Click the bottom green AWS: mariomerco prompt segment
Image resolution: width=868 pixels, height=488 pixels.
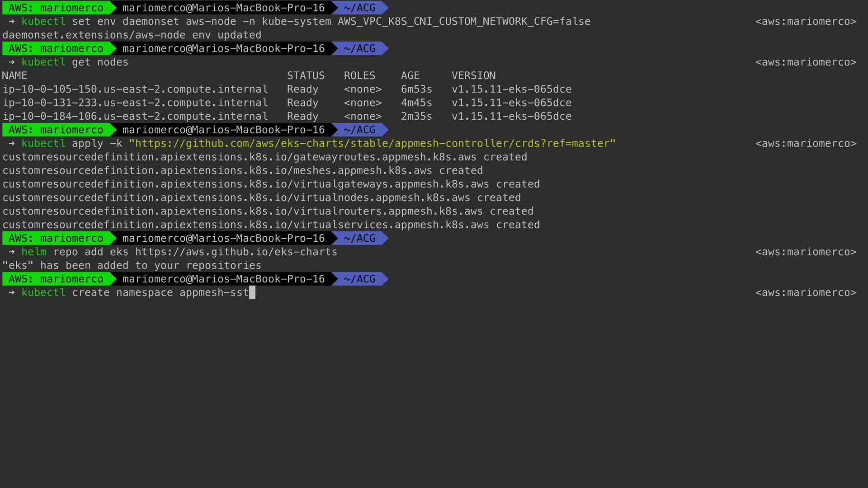pos(56,279)
